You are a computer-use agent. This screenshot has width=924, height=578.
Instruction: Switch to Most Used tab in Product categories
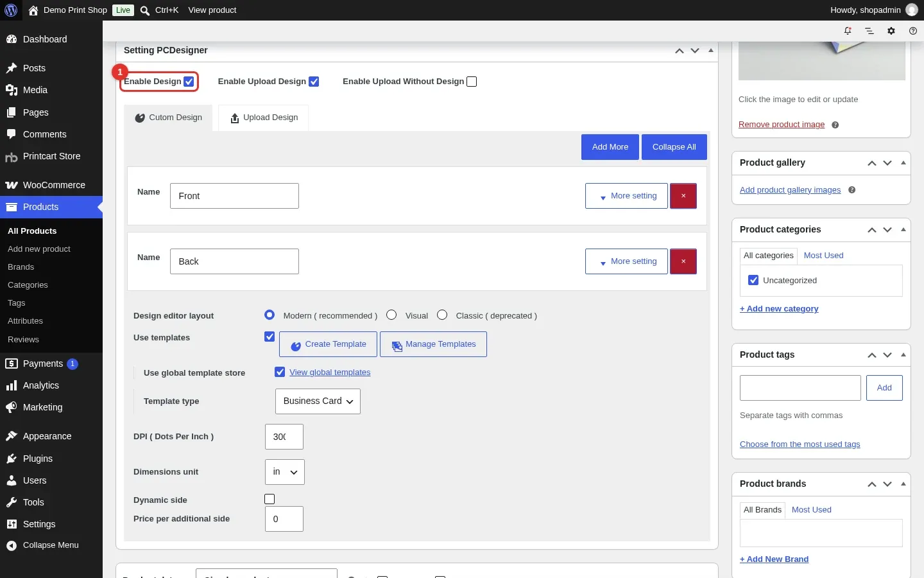(x=823, y=256)
